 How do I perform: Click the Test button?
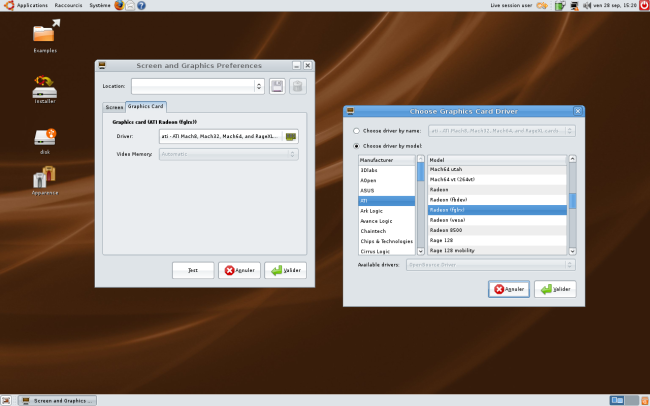(193, 270)
